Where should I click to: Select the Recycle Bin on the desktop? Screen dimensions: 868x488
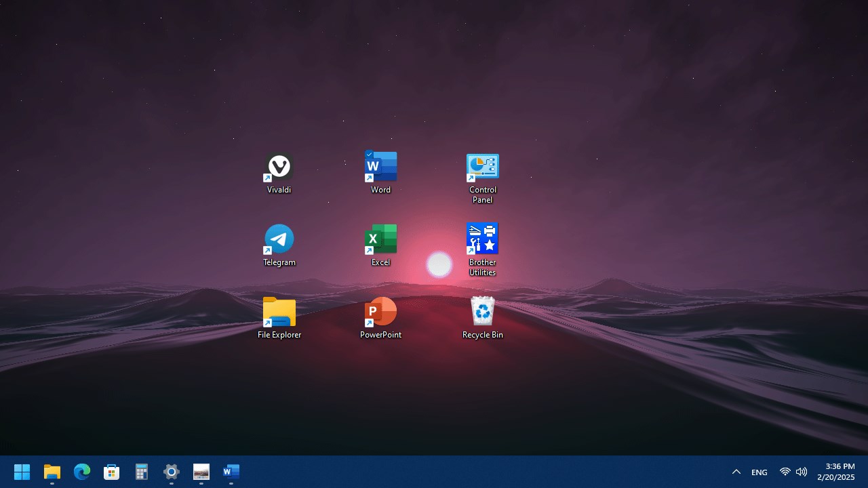pos(482,319)
